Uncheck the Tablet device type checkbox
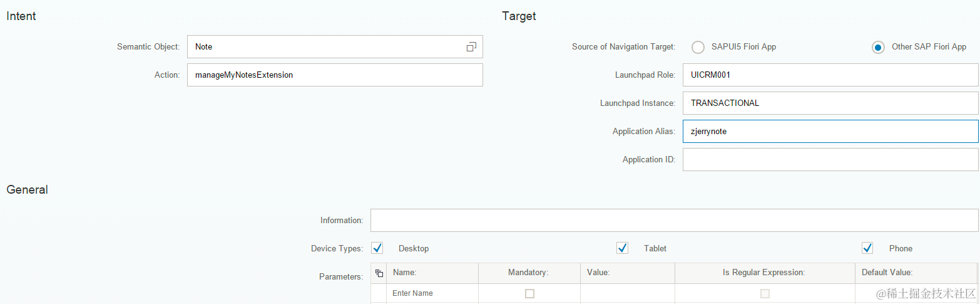 tap(622, 248)
